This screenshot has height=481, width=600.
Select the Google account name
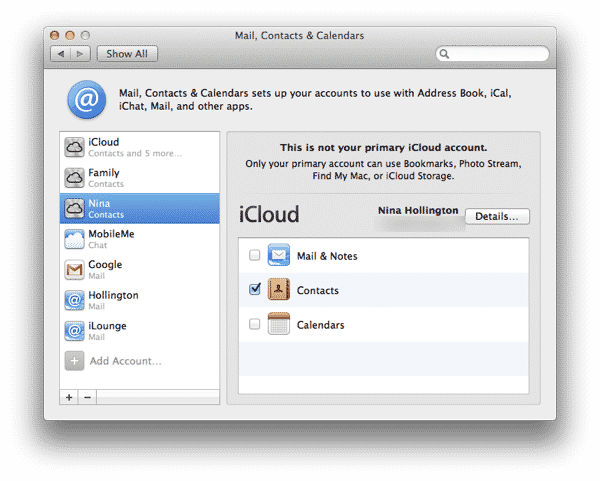click(x=105, y=265)
